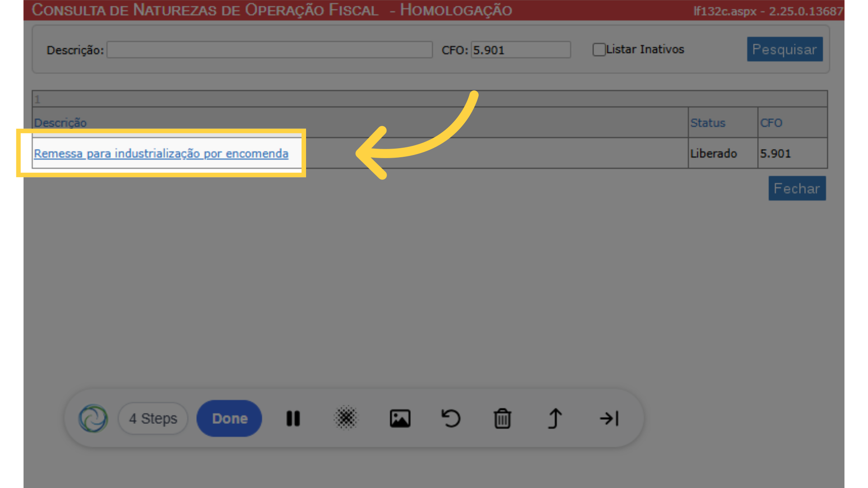The width and height of the screenshot is (868, 488).
Task: Click the screenshot image icon
Action: coord(400,418)
